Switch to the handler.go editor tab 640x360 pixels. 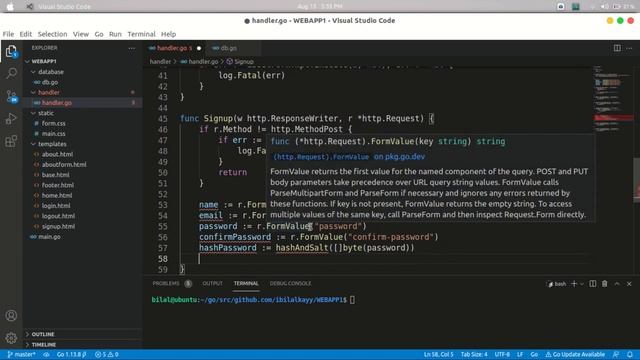pos(175,48)
